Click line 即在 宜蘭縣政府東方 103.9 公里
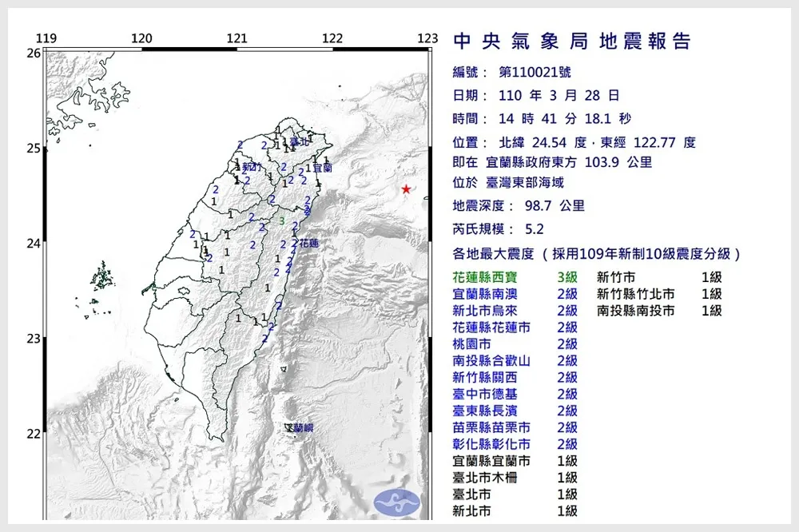 click(x=552, y=163)
